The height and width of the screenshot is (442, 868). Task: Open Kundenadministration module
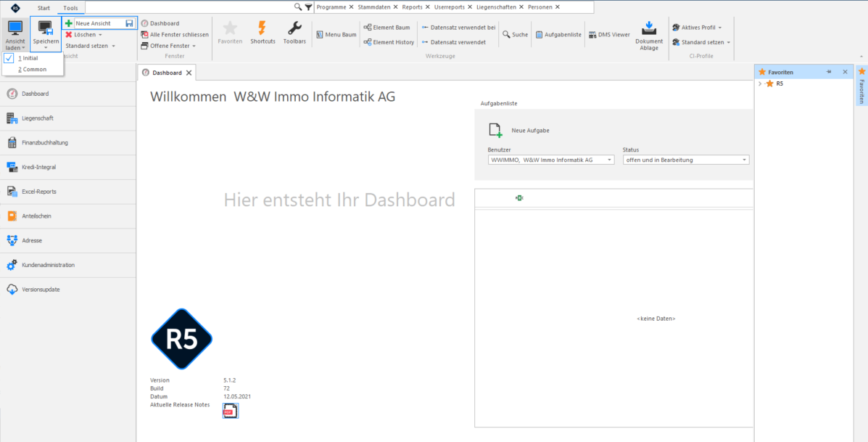point(68,265)
